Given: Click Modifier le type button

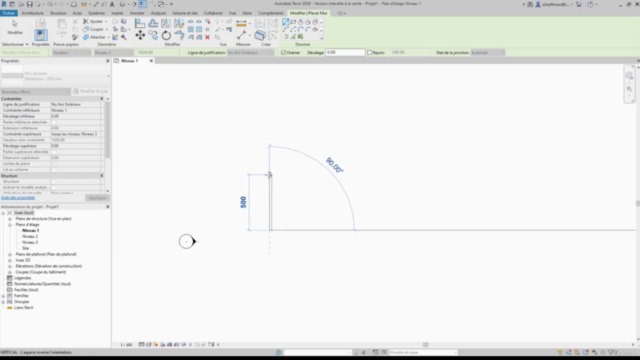Looking at the screenshot, I should (x=91, y=91).
